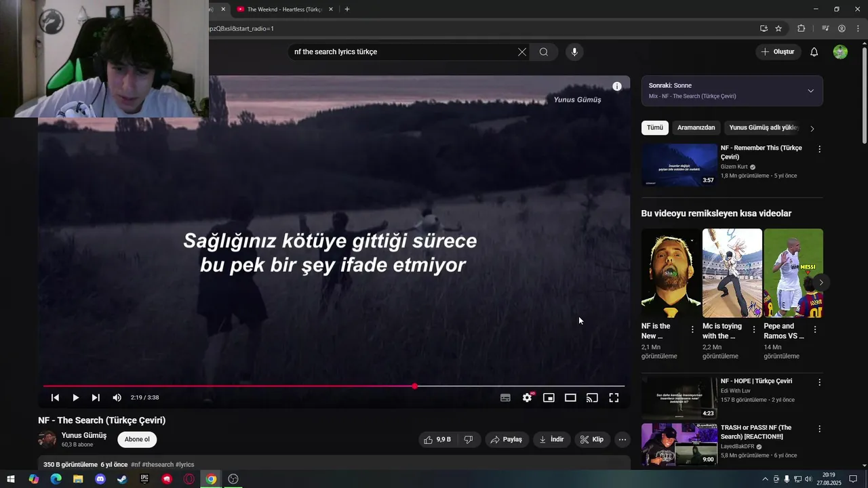The width and height of the screenshot is (868, 488).
Task: Open Chrome extensions puzzle icon
Action: pos(802,28)
